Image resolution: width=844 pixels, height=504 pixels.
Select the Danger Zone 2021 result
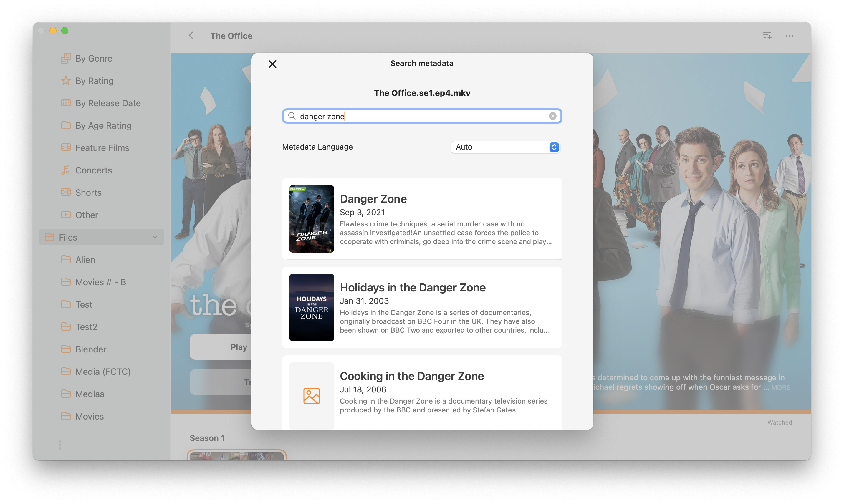click(x=422, y=219)
